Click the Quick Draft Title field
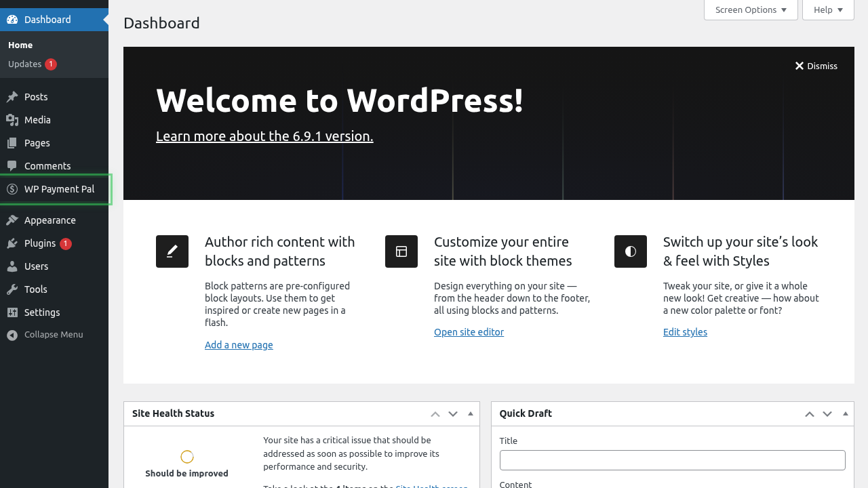Screen dimensions: 868x488 [x=672, y=460]
